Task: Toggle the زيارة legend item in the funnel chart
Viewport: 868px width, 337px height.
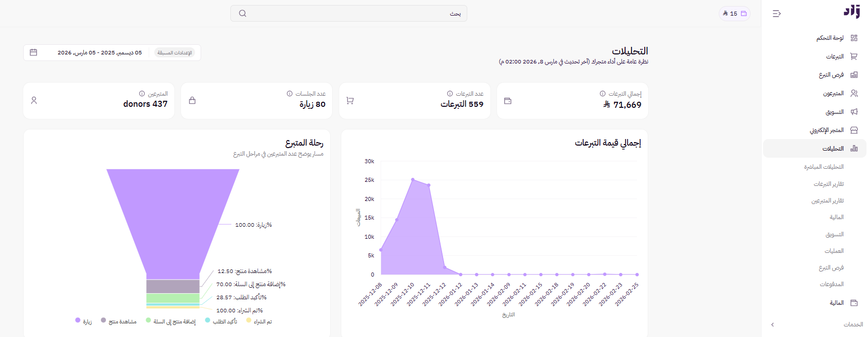Action: pyautogui.click(x=83, y=321)
